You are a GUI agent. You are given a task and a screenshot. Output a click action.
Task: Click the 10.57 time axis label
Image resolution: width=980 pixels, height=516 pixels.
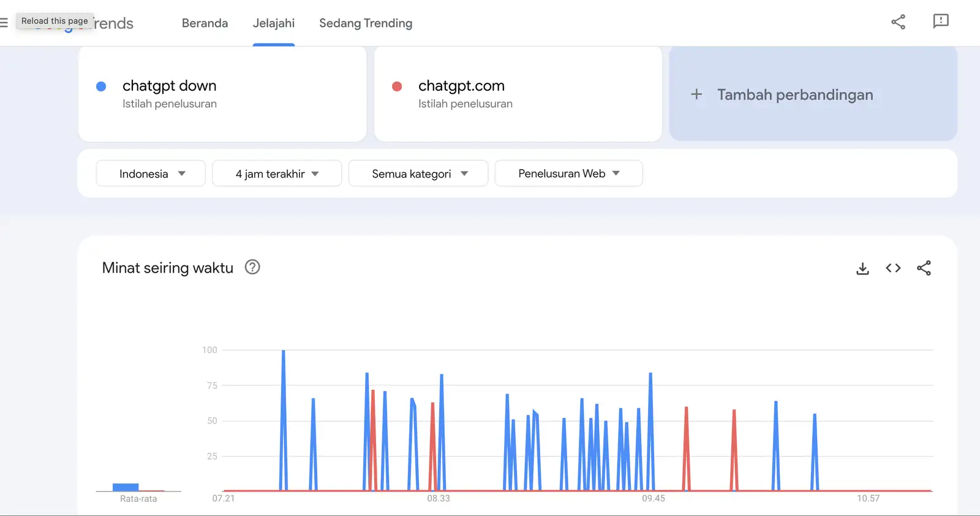tap(868, 498)
